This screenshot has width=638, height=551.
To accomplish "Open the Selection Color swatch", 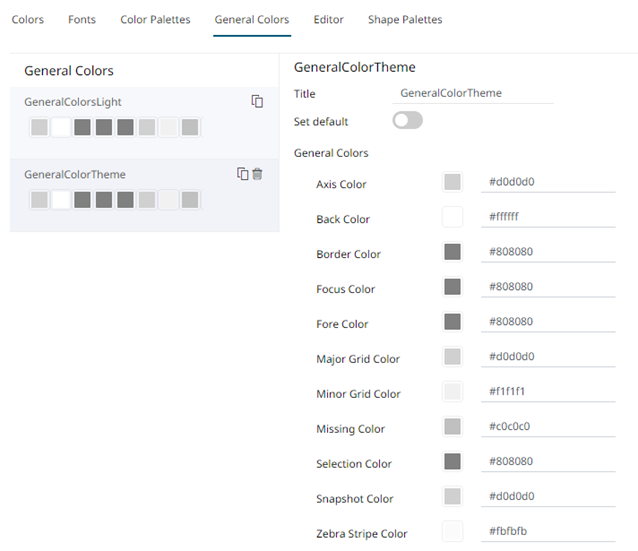I will (452, 462).
